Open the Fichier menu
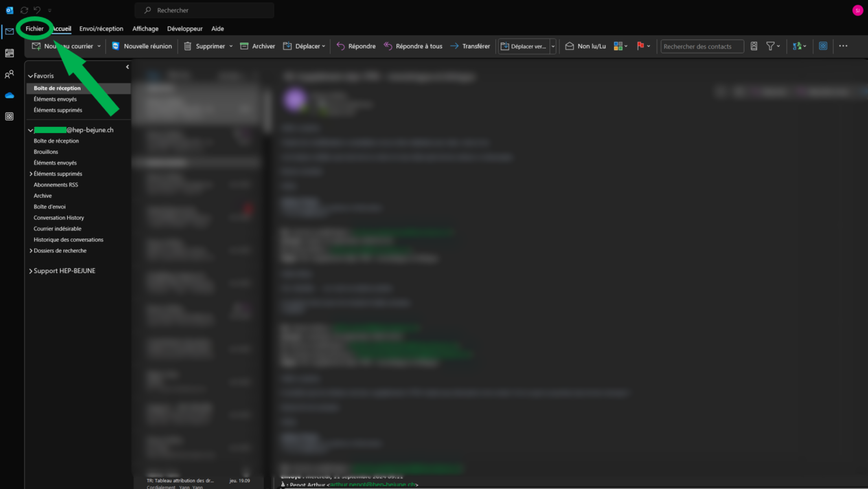This screenshot has height=489, width=868. pyautogui.click(x=35, y=29)
